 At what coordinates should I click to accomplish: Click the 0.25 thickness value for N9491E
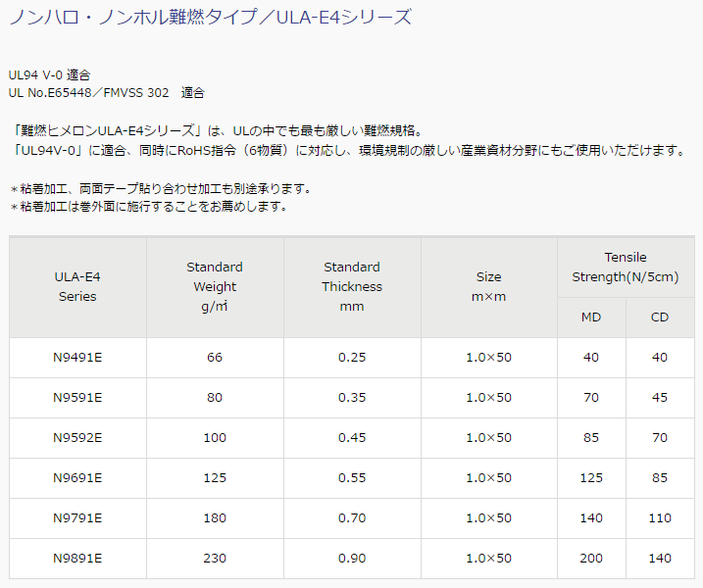coord(352,358)
